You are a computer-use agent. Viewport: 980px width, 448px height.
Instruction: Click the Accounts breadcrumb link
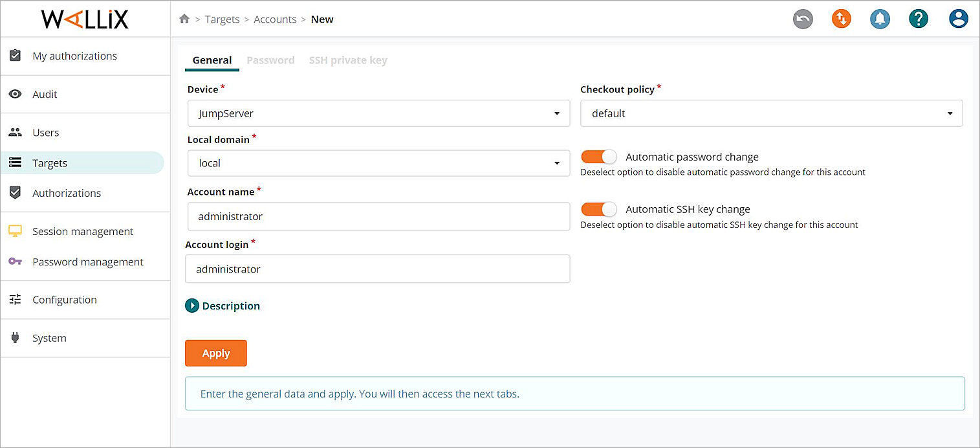pyautogui.click(x=275, y=19)
